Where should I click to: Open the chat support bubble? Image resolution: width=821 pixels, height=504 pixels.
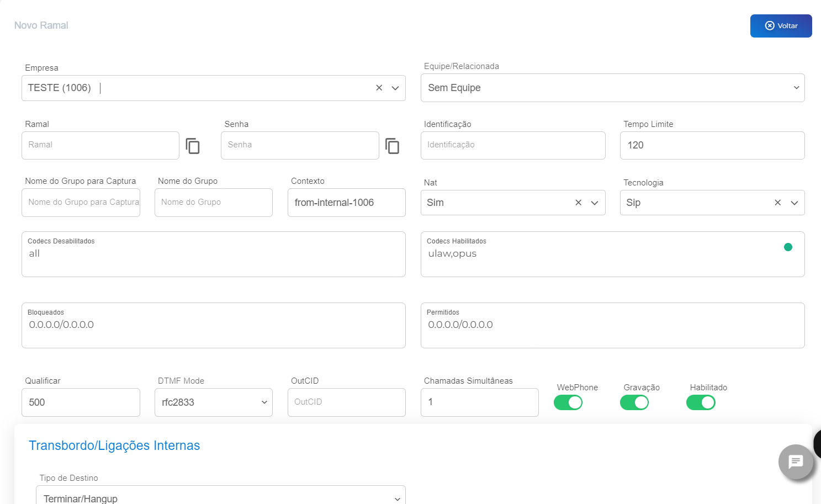pyautogui.click(x=796, y=461)
